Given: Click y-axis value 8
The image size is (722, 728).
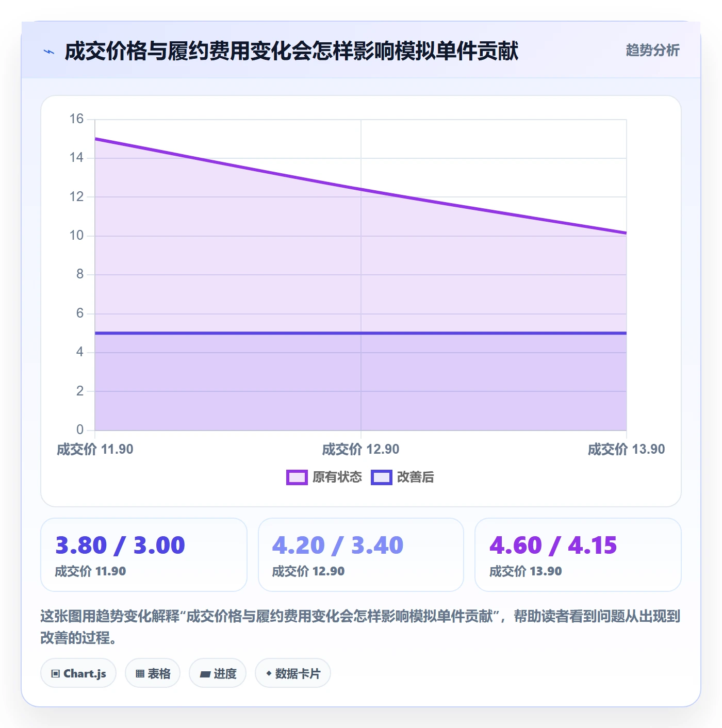Looking at the screenshot, I should pyautogui.click(x=80, y=274).
